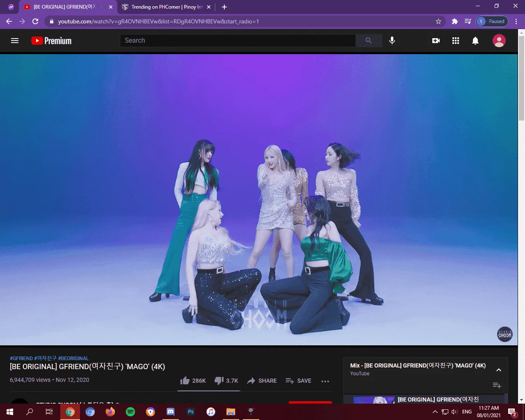Switch to the pinned Messenger tab
Image resolution: width=525 pixels, height=420 pixels.
11,7
